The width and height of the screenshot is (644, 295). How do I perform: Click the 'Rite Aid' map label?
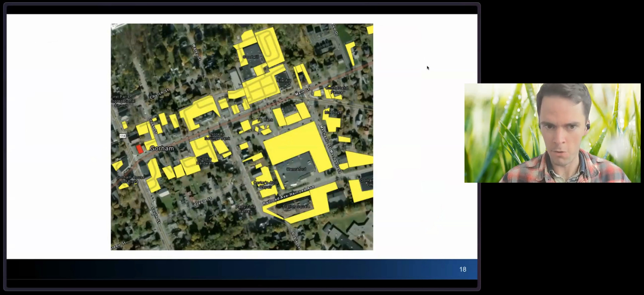tap(283, 80)
